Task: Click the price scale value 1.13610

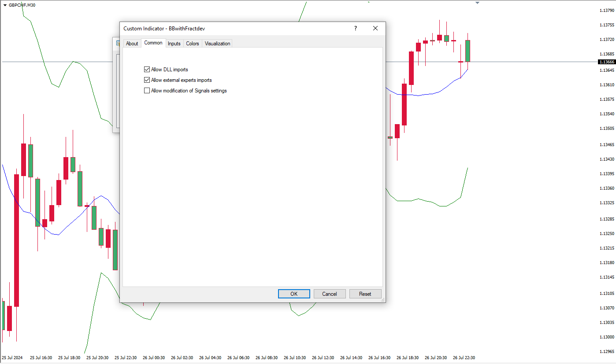Action: click(x=607, y=85)
